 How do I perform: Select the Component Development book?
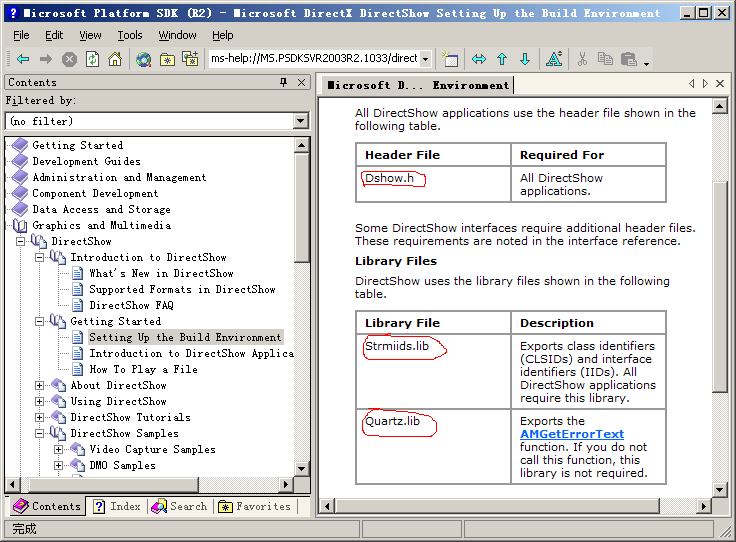[x=95, y=194]
